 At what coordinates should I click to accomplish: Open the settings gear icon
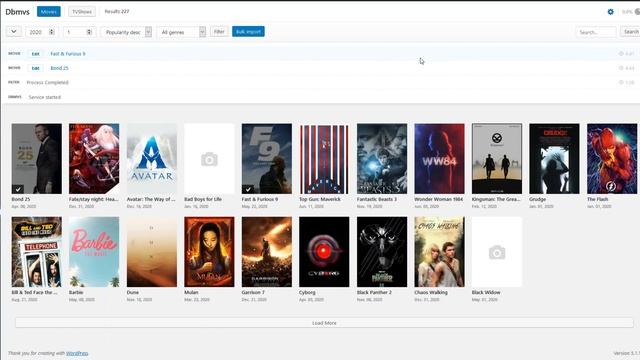pos(610,12)
